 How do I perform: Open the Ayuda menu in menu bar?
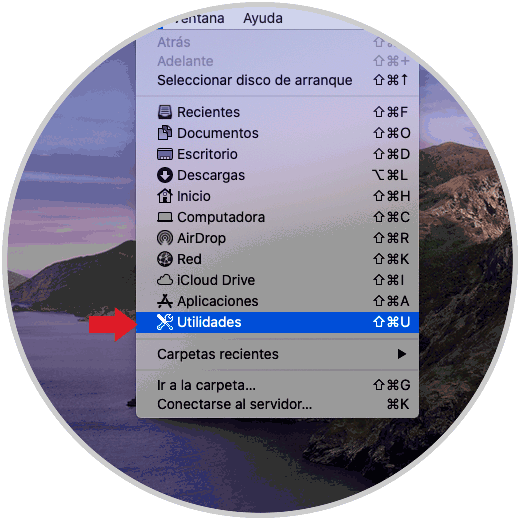(x=263, y=18)
